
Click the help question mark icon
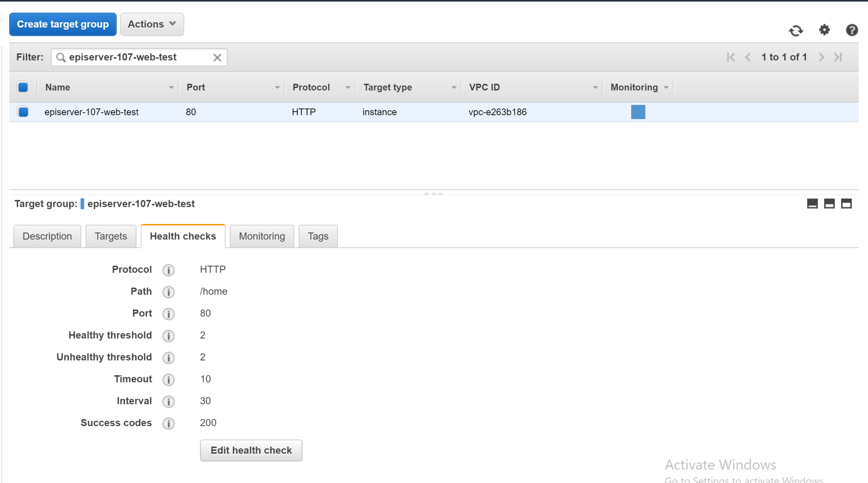coord(852,30)
